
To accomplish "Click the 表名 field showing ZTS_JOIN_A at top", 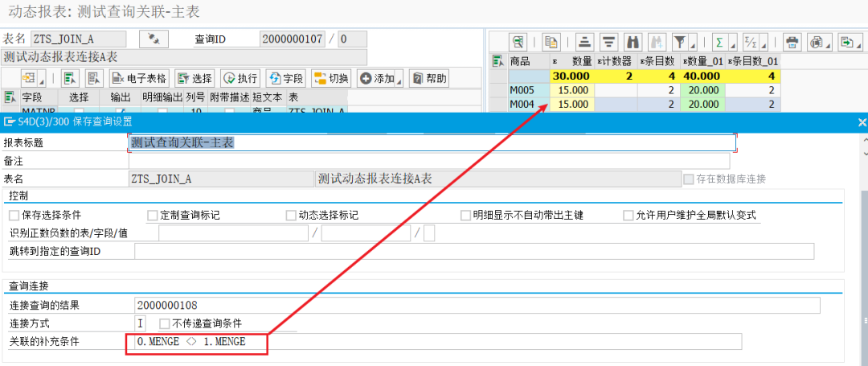I will [79, 39].
